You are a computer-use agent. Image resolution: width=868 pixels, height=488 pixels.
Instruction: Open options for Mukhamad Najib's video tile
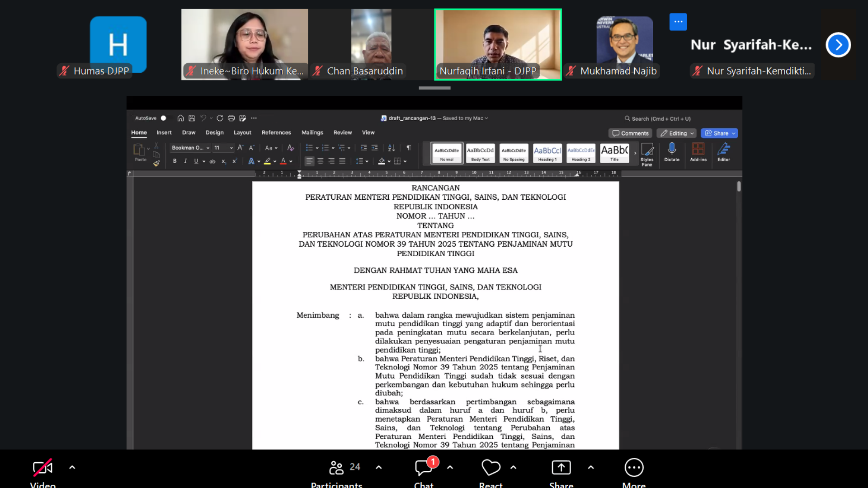tap(678, 22)
